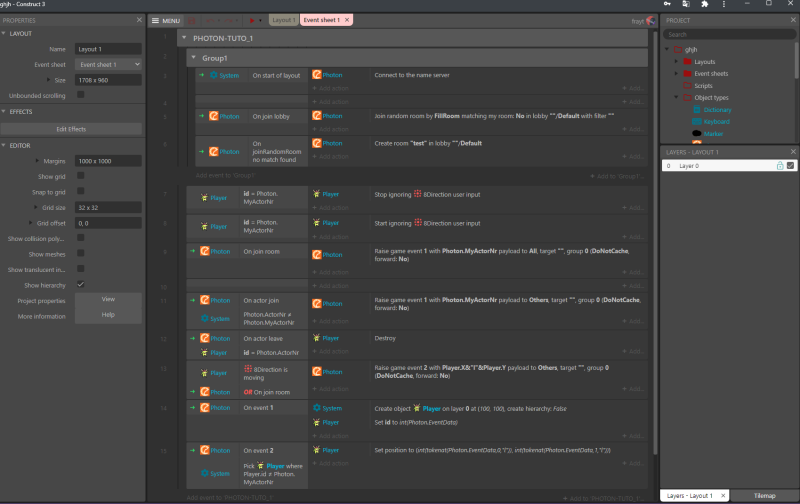Expand the Grid size property arrow
800x504 pixels.
pos(35,207)
